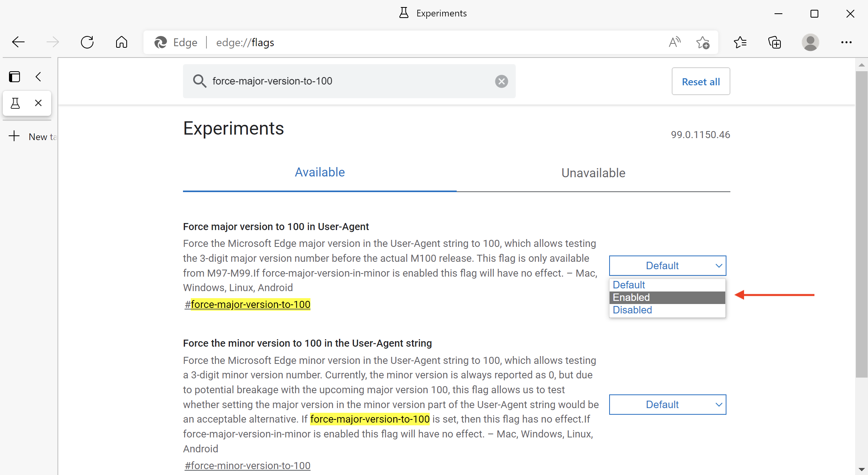Switch to the Unavailable tab
The height and width of the screenshot is (475, 868).
pyautogui.click(x=593, y=173)
